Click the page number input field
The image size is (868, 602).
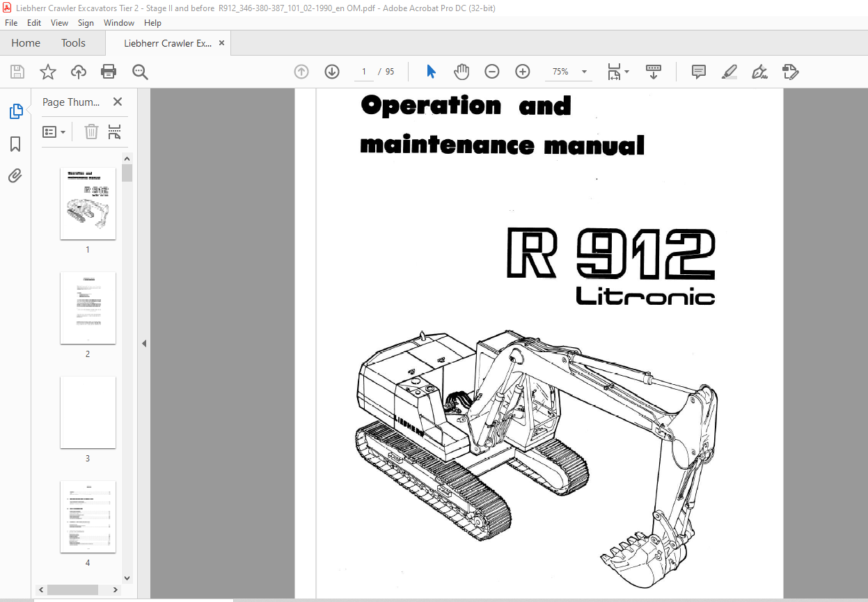363,72
